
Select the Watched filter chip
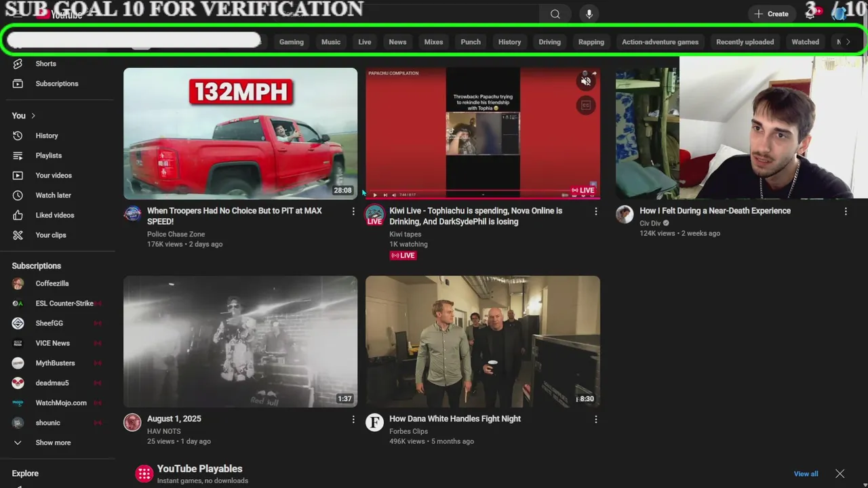(806, 42)
